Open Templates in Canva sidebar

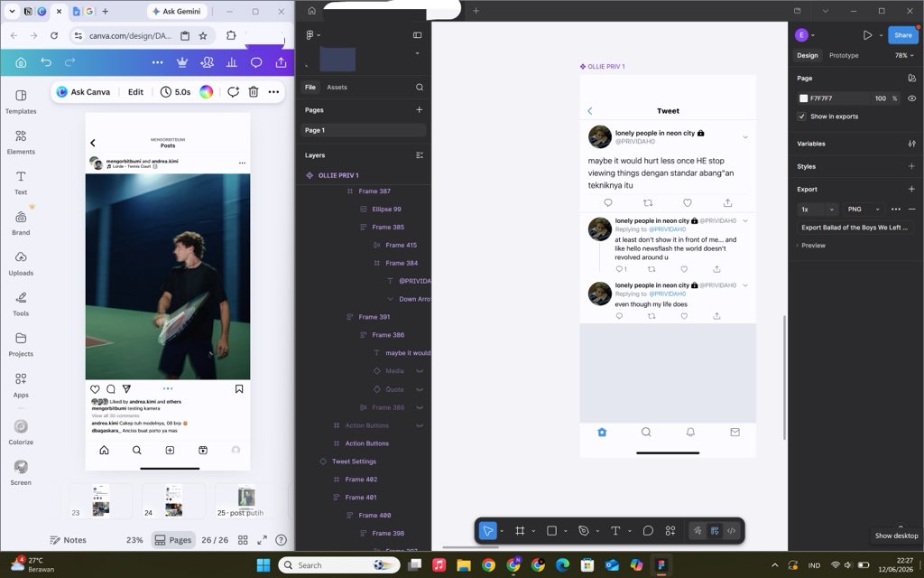tap(21, 101)
